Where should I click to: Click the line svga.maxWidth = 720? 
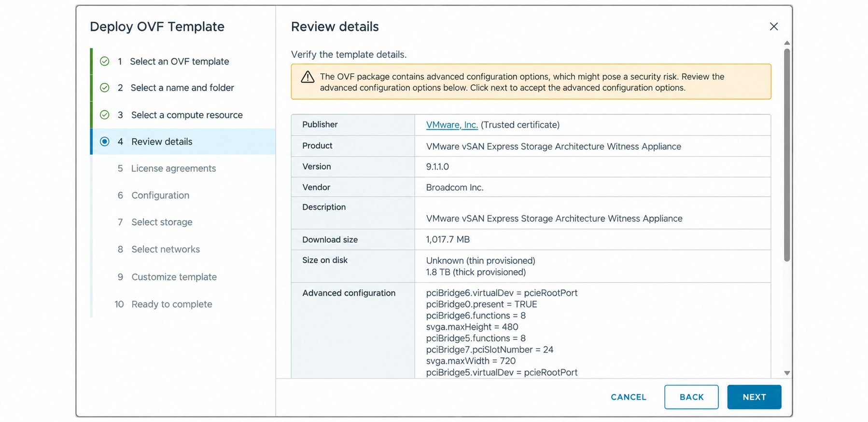471,361
